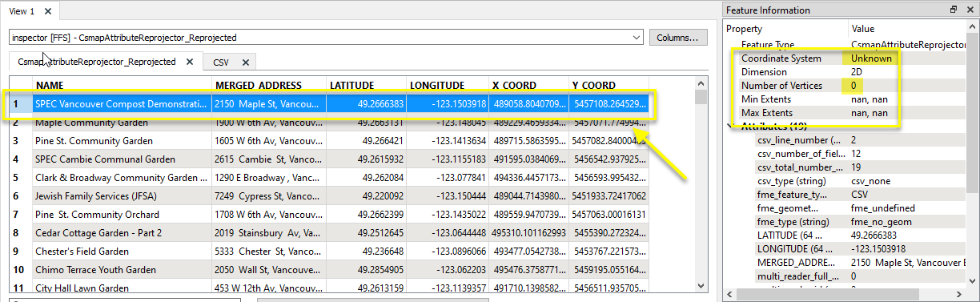
Task: Sort by the NAME column header
Action: pyautogui.click(x=122, y=85)
